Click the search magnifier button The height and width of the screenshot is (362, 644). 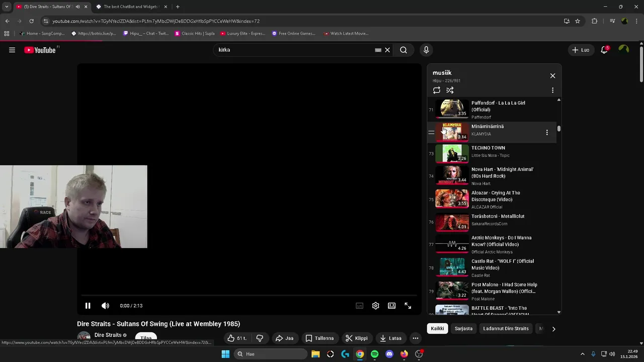tap(404, 50)
